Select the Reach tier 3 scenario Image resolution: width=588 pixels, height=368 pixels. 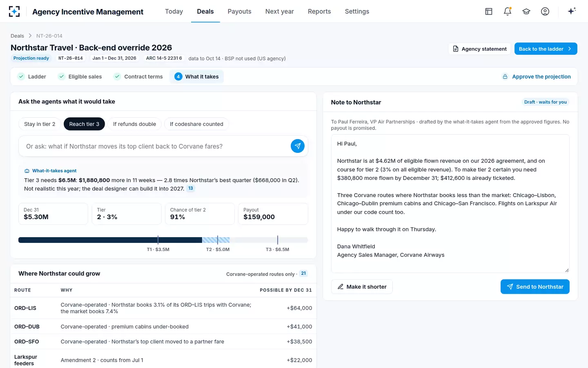[x=84, y=124]
